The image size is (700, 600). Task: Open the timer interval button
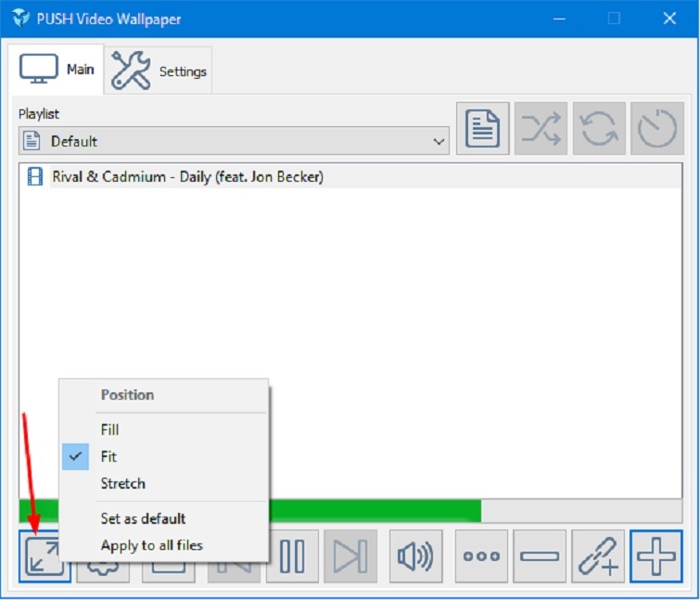[x=657, y=129]
